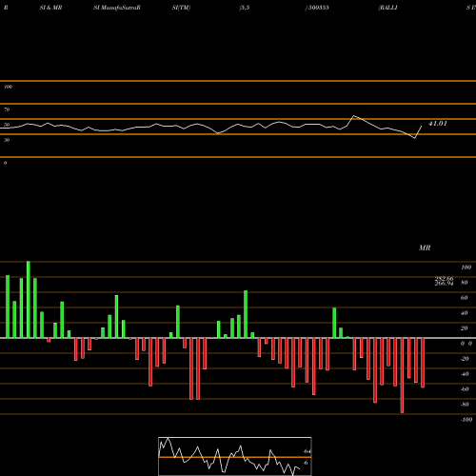
Task: Click the 'SI MunafaSutraR' header text
Action: click(117, 8)
